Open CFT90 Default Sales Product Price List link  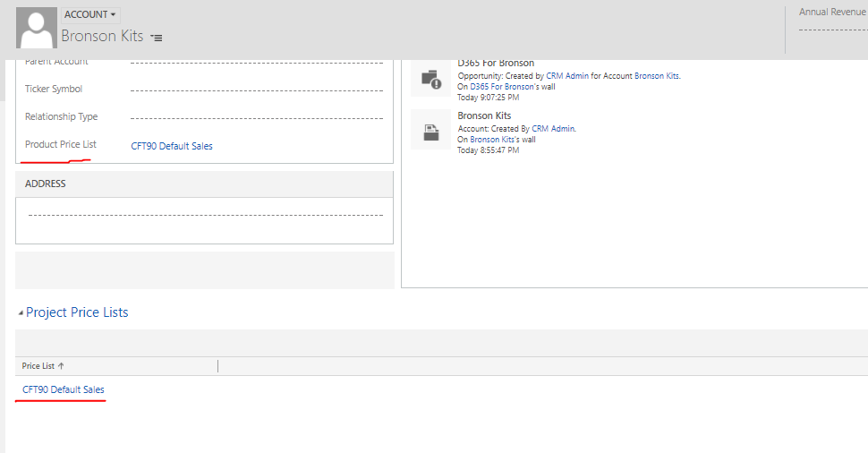pos(172,146)
